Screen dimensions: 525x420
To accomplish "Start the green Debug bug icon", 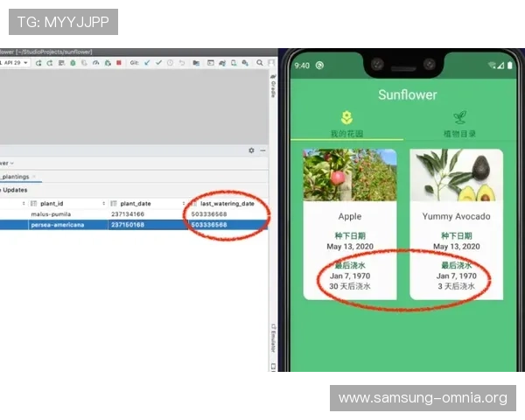I will [73, 63].
